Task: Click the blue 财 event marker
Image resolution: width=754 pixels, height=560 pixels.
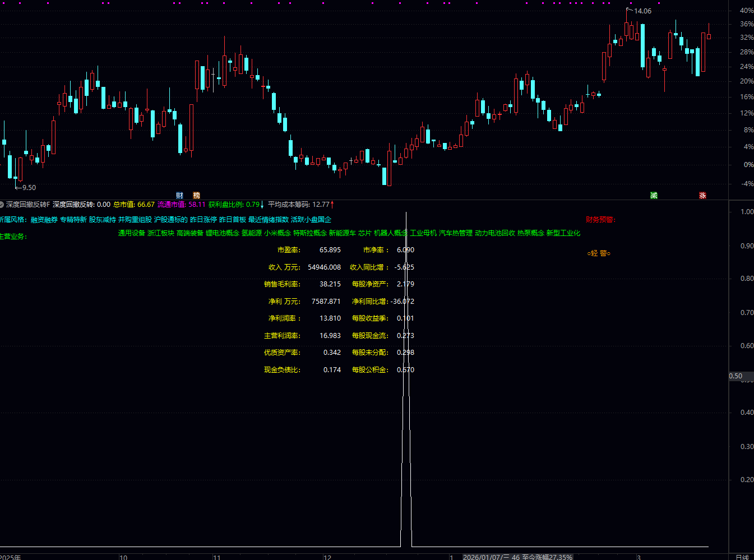Action: (x=179, y=195)
